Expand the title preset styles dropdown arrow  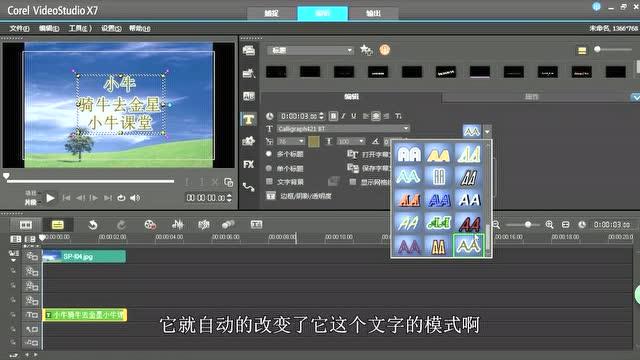(x=487, y=131)
